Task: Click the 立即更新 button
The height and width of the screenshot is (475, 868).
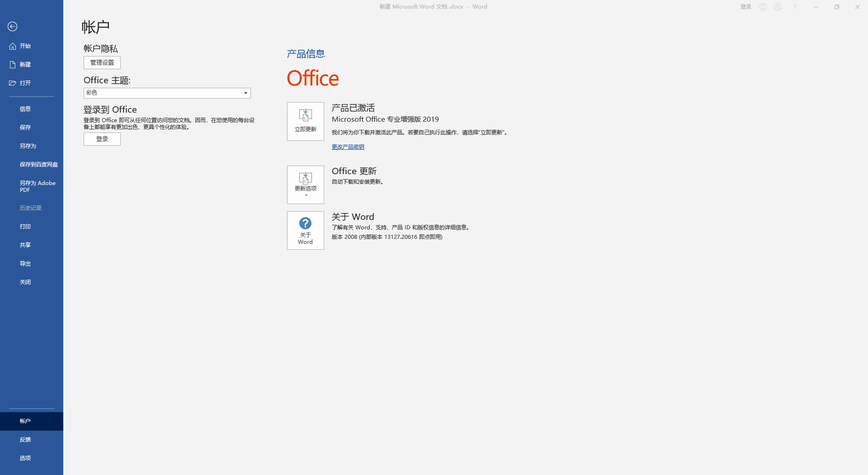Action: click(x=306, y=121)
